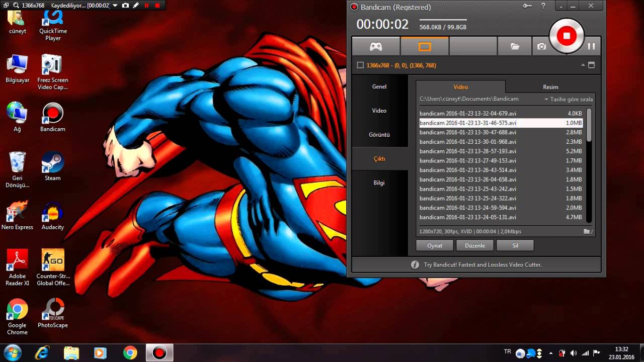The height and width of the screenshot is (362, 644).
Task: Toggle full-screen window icon beside the up arrow
Action: [x=591, y=65]
